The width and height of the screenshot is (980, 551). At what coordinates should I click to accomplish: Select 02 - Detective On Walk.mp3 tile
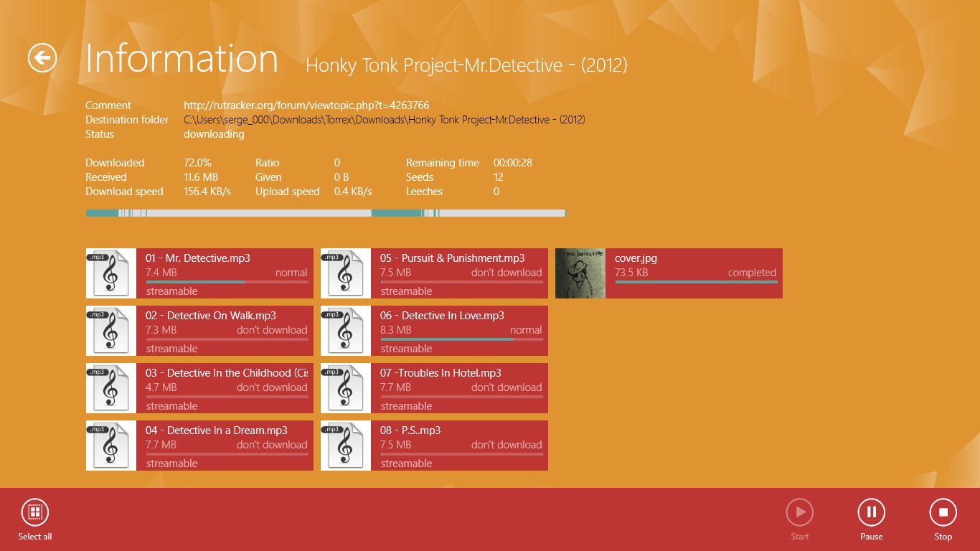(199, 331)
